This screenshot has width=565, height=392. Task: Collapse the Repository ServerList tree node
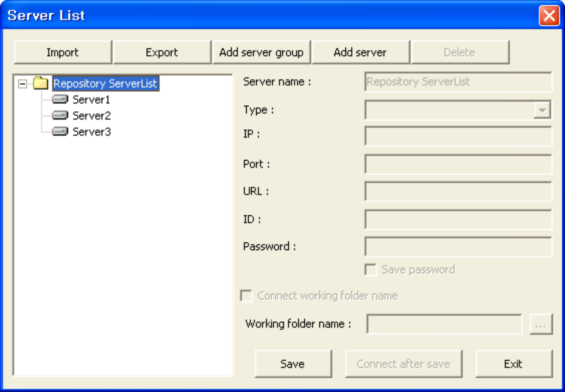[23, 84]
